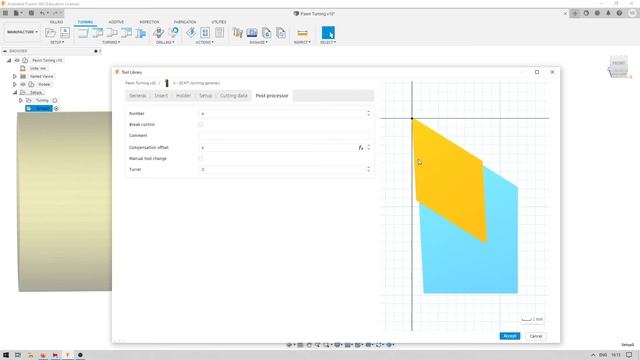
Task: Click the fourth Manage document icon
Action: tap(281, 33)
